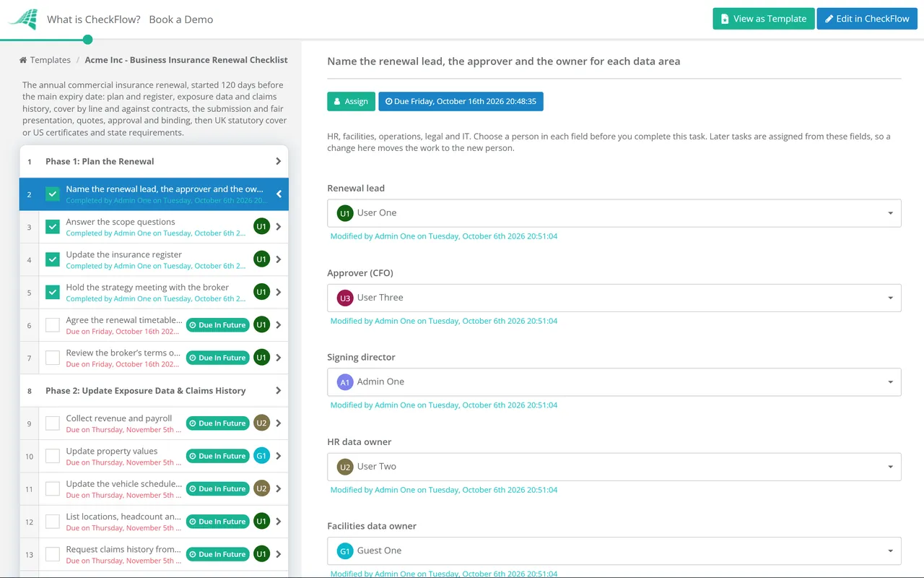Image resolution: width=924 pixels, height=578 pixels.
Task: Click View as Template button
Action: [x=764, y=19]
